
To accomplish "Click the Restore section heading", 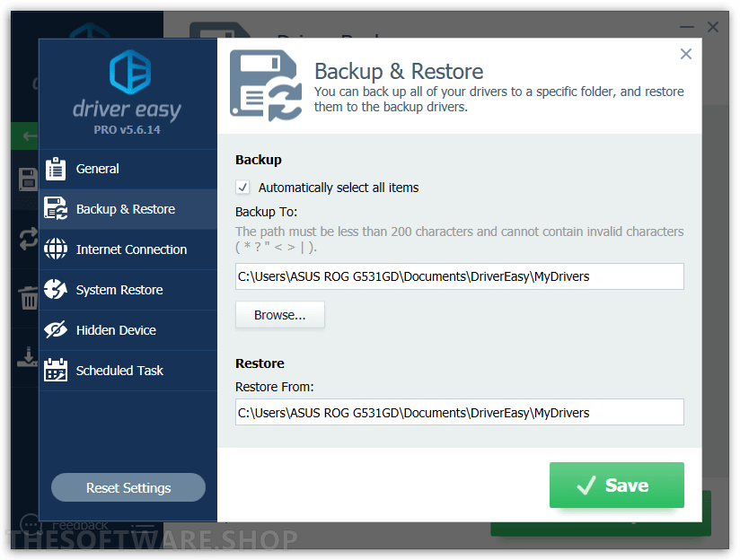I will [260, 363].
